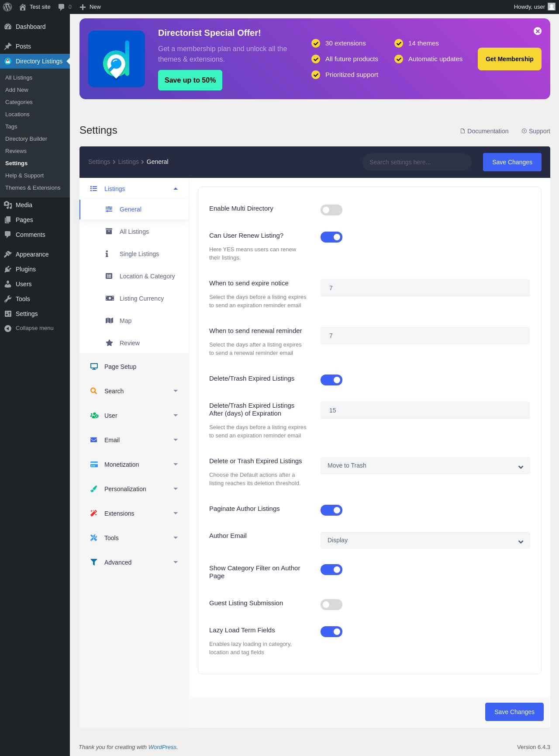Viewport: 559px width, 756px height.
Task: Click the Users icon in sidebar
Action: pyautogui.click(x=8, y=284)
